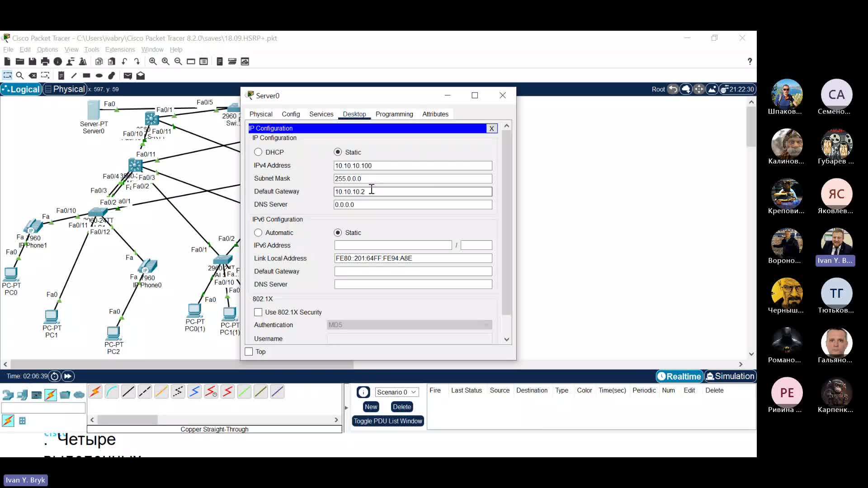Click the New scenario button
Viewport: 868px width, 488px height.
[x=371, y=407]
